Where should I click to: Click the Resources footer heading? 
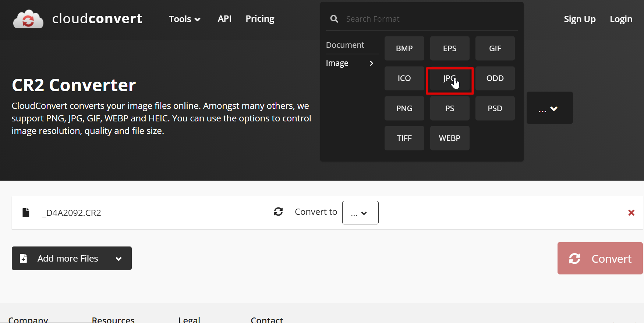pos(113,319)
